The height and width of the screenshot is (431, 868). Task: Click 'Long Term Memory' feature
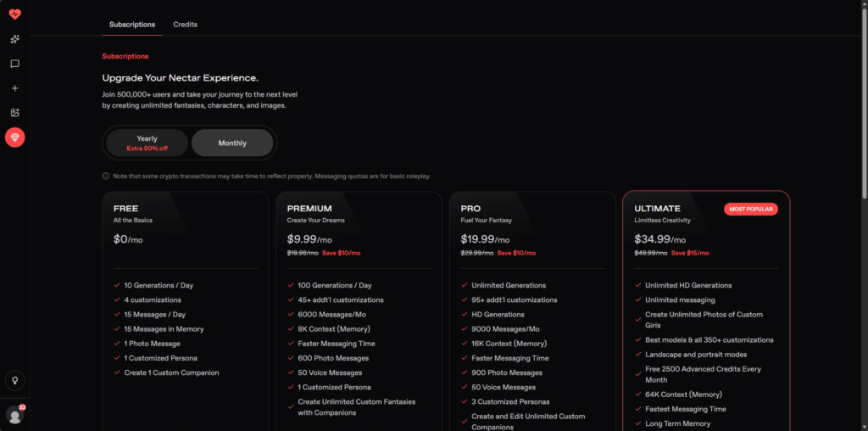coord(677,424)
